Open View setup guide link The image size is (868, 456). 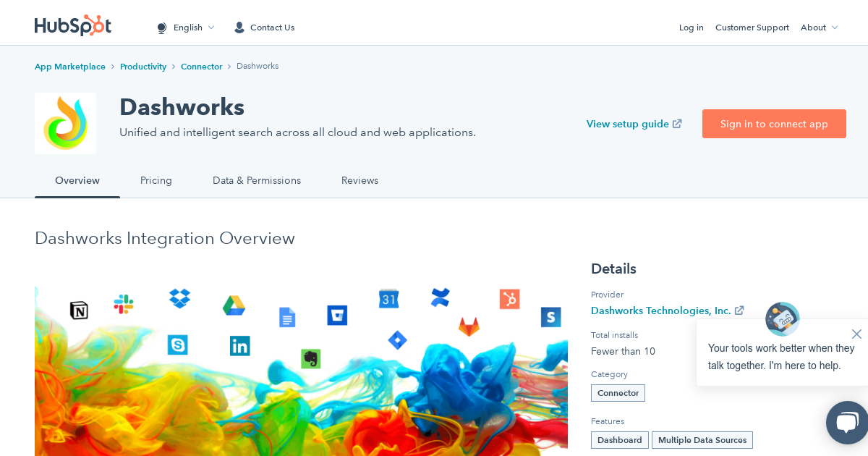[x=634, y=124]
